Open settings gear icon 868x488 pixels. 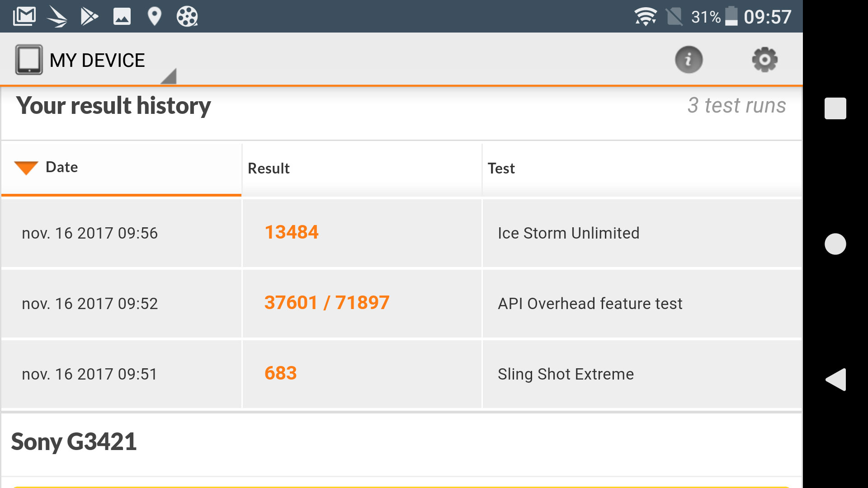pos(764,60)
